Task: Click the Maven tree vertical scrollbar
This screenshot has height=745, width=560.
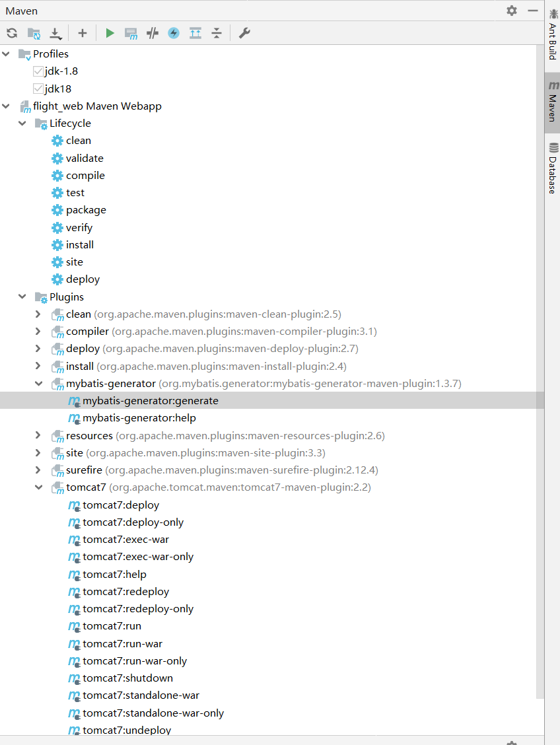Action: tap(540, 372)
